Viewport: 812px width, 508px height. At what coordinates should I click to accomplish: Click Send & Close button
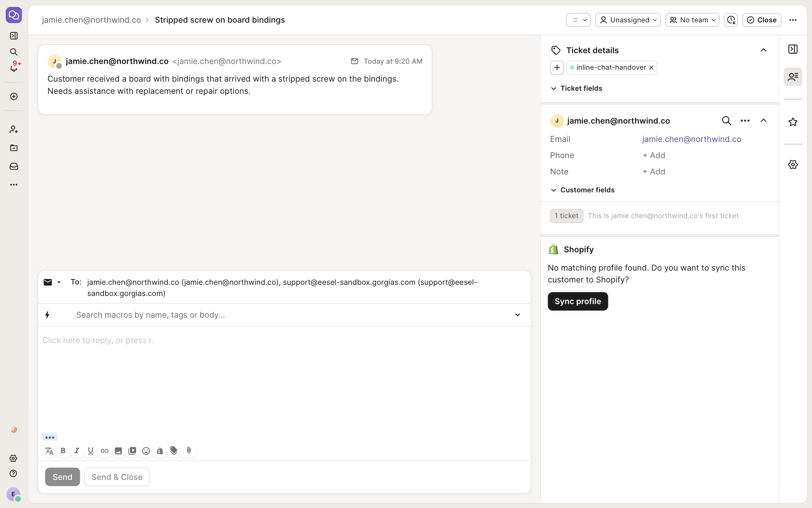tap(117, 477)
